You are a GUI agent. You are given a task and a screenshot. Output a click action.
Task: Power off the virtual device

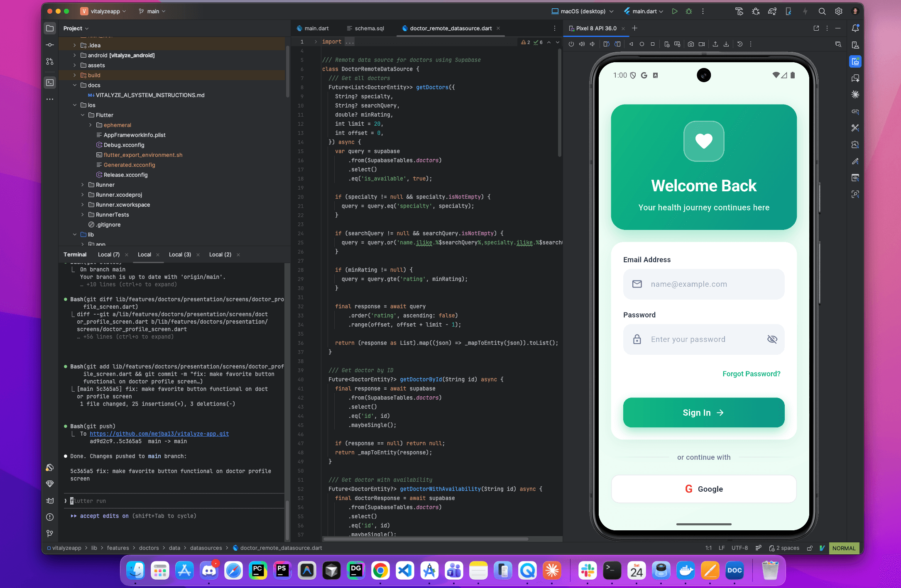pyautogui.click(x=571, y=44)
